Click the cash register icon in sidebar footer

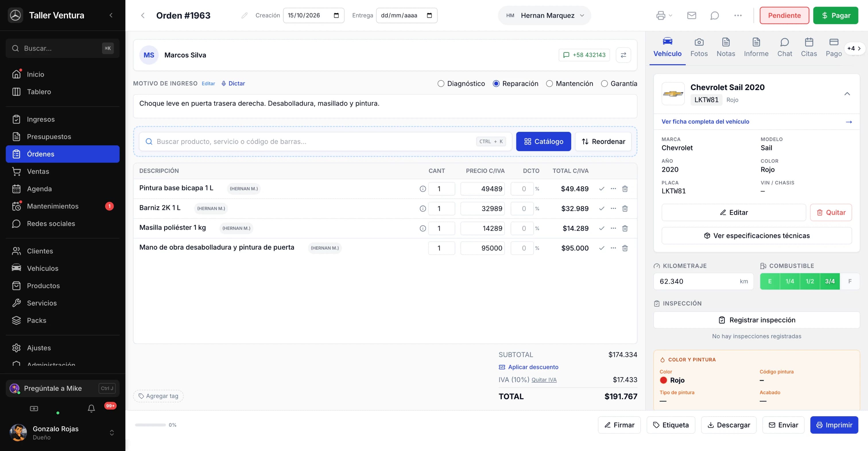(34, 408)
